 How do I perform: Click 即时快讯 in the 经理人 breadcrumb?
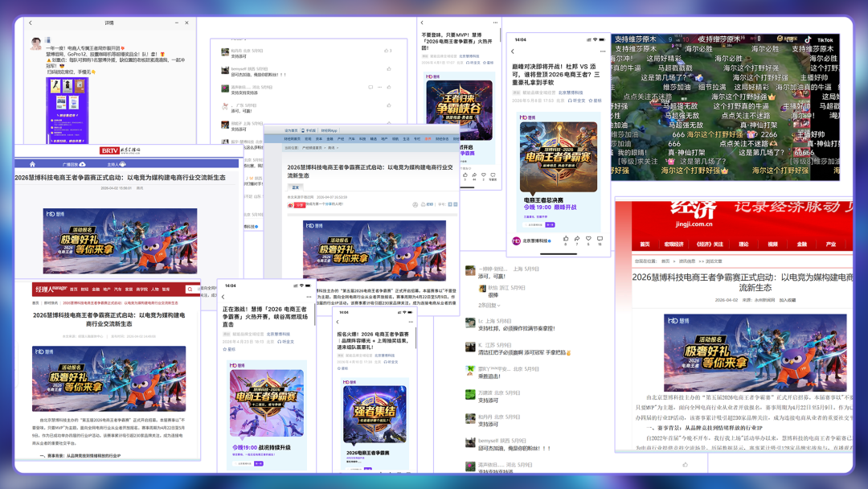pos(51,303)
